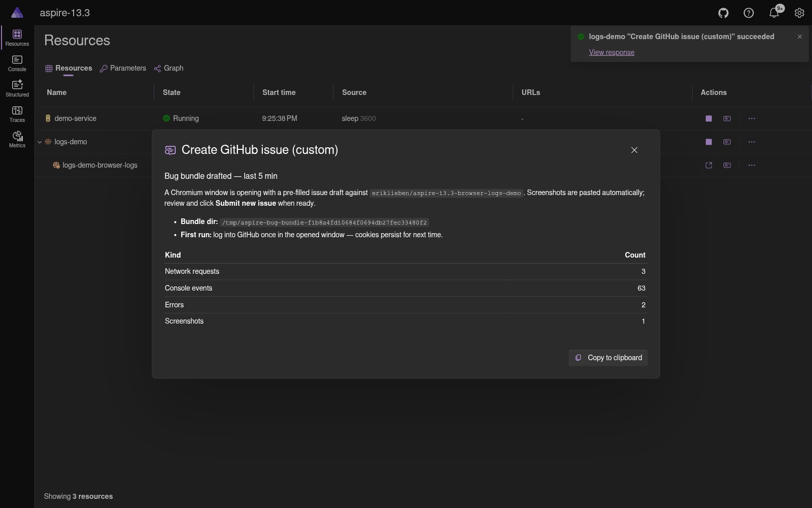Select the logs-demo-browser-logs child resource

point(100,165)
